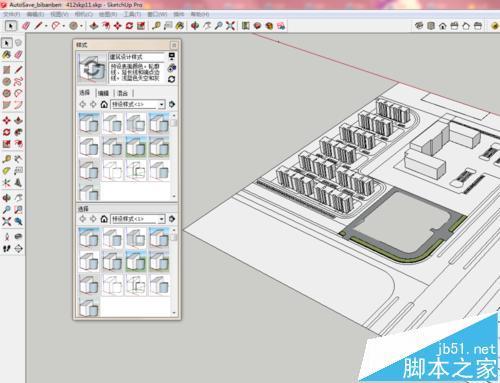The width and height of the screenshot is (500, 383).
Task: Click the upper pane details arrow button
Action: 172,104
